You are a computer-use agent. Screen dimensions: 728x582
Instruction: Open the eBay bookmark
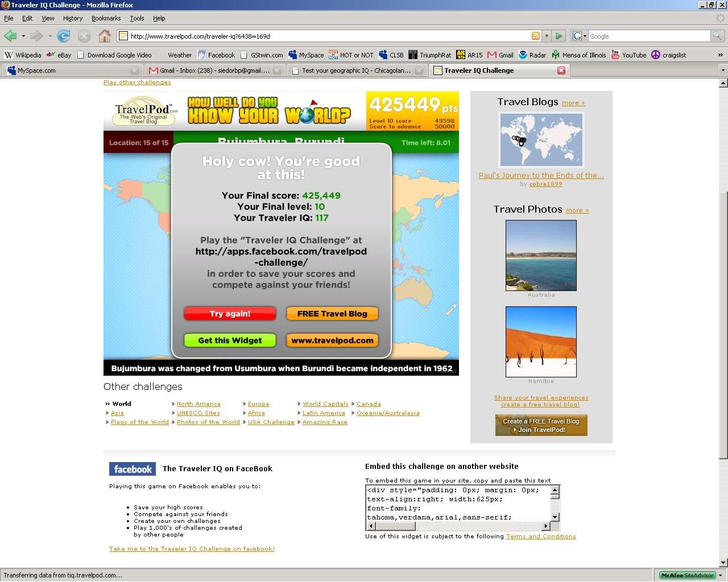click(x=59, y=55)
